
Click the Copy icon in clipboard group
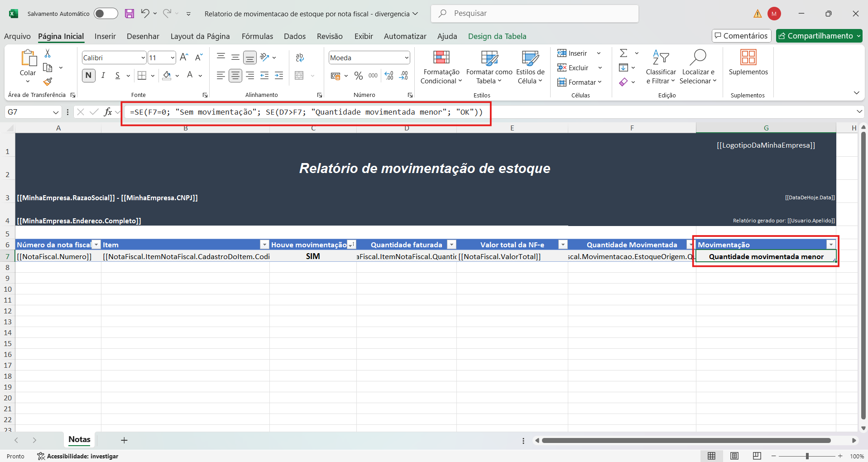48,67
